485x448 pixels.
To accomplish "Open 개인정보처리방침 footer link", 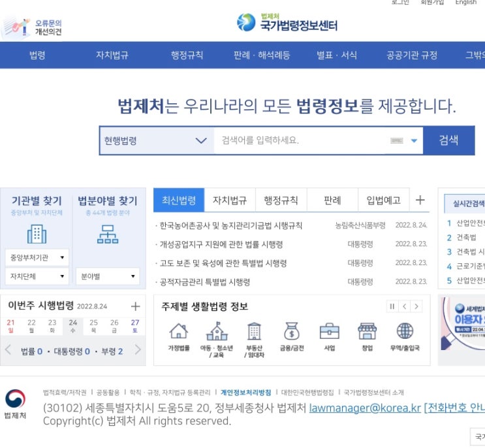I will point(245,392).
